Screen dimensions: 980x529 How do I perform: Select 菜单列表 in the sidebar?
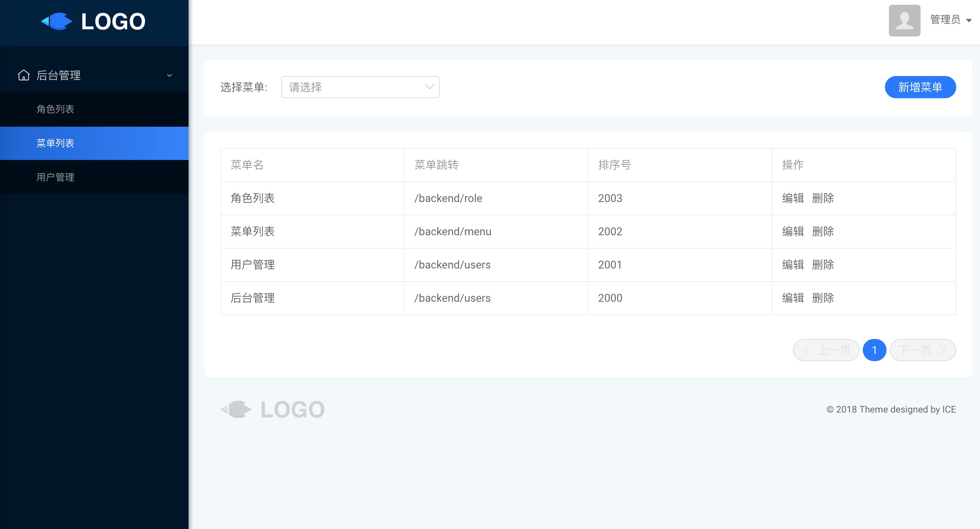(x=55, y=143)
